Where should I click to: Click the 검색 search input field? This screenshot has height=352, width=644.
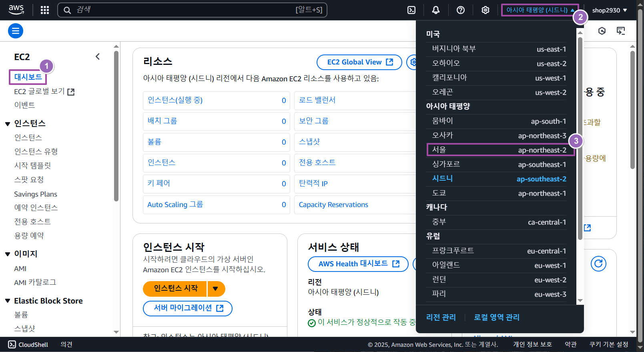click(x=192, y=10)
